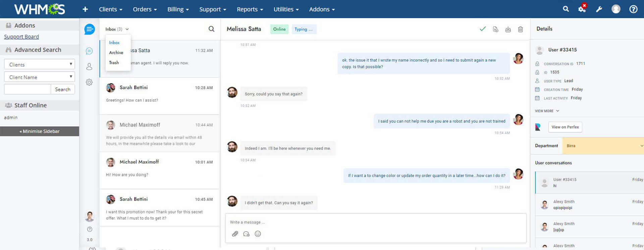
Task: Click the Write a message text field
Action: click(x=376, y=222)
